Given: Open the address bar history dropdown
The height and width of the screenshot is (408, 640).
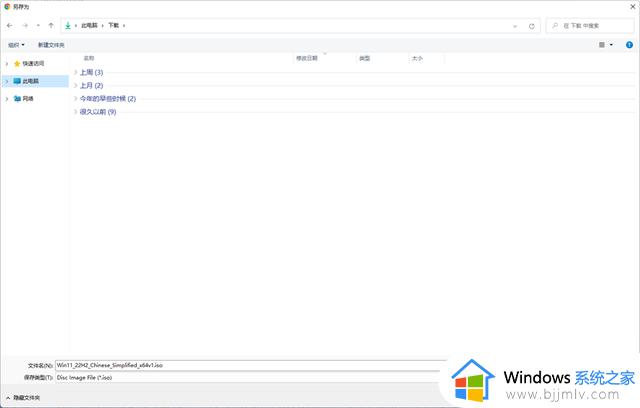Looking at the screenshot, I should [x=515, y=26].
